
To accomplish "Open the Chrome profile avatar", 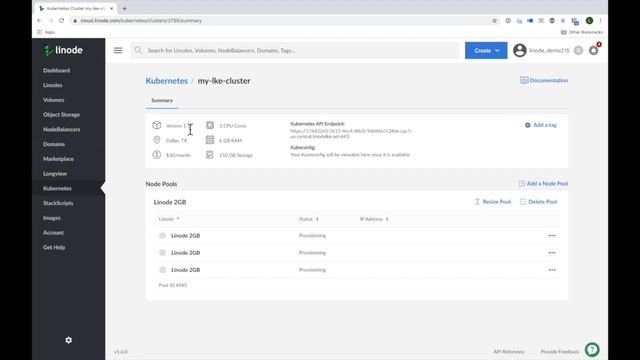I will coord(589,20).
